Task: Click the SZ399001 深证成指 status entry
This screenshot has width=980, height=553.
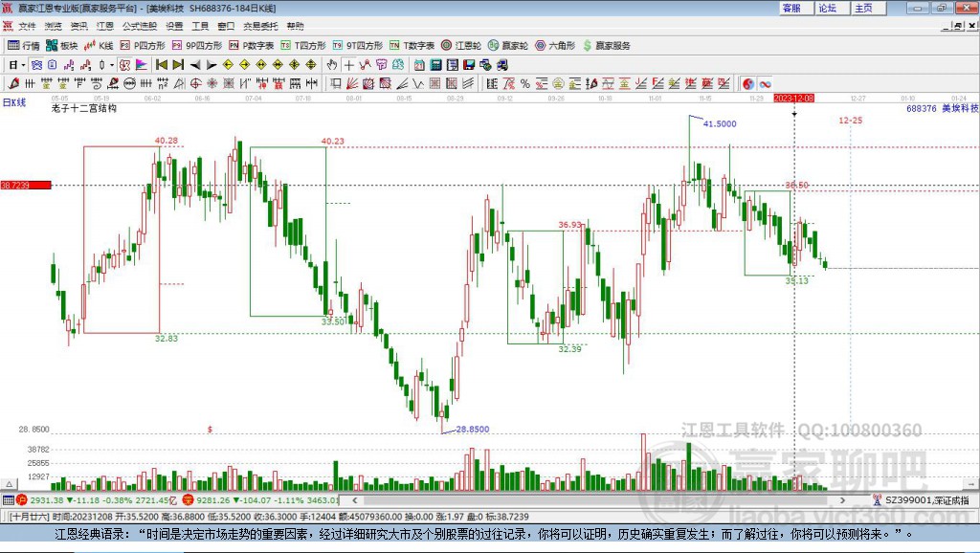Action: 922,499
